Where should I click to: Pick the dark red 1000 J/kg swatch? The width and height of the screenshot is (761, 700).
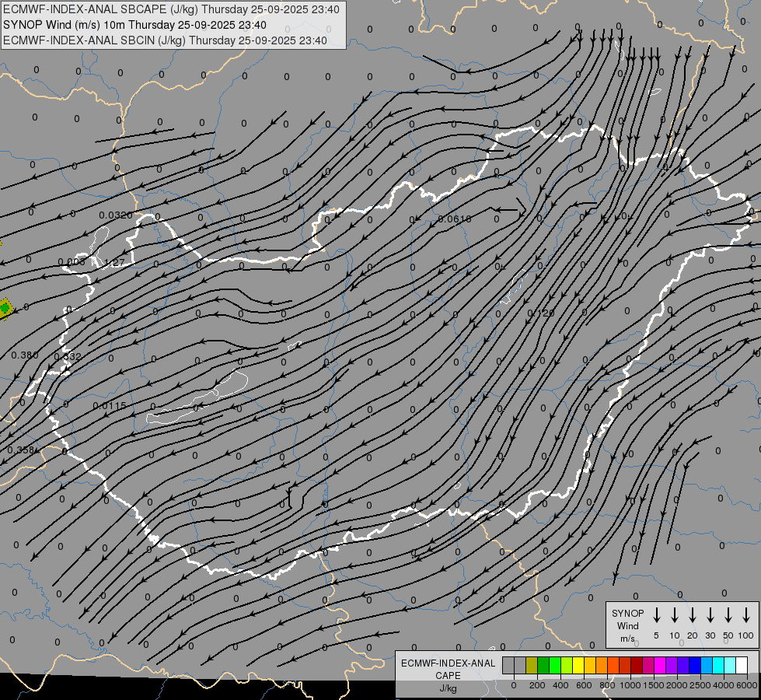coord(637,665)
